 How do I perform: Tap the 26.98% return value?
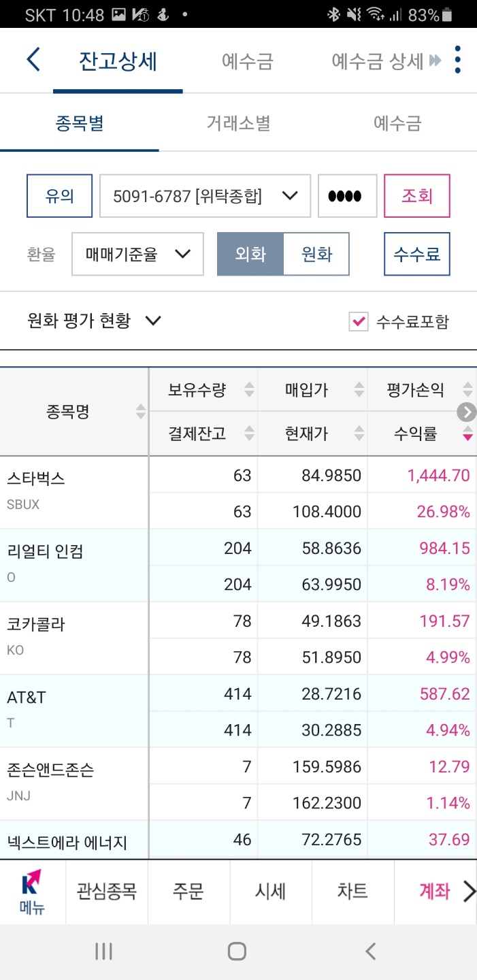(443, 511)
